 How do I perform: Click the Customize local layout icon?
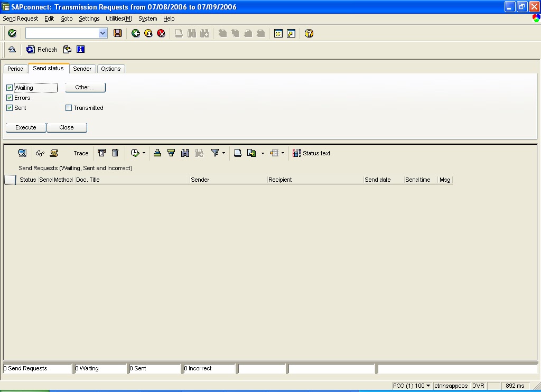(x=536, y=18)
